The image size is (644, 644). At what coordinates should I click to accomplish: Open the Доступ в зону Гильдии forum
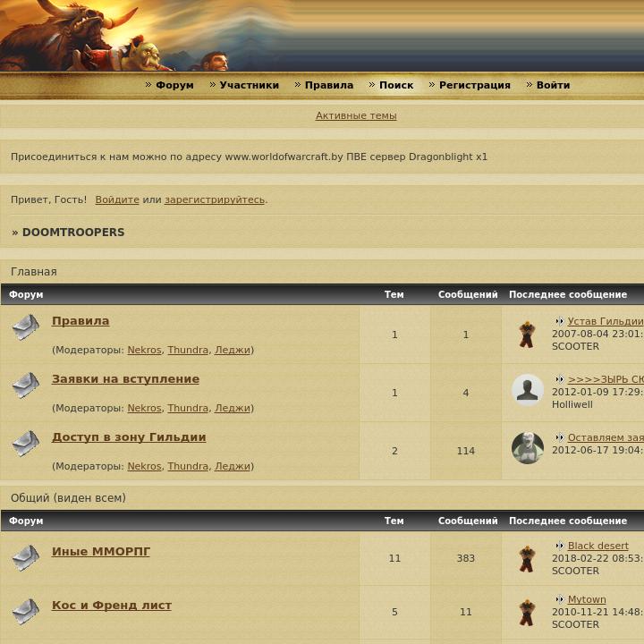pyautogui.click(x=129, y=437)
